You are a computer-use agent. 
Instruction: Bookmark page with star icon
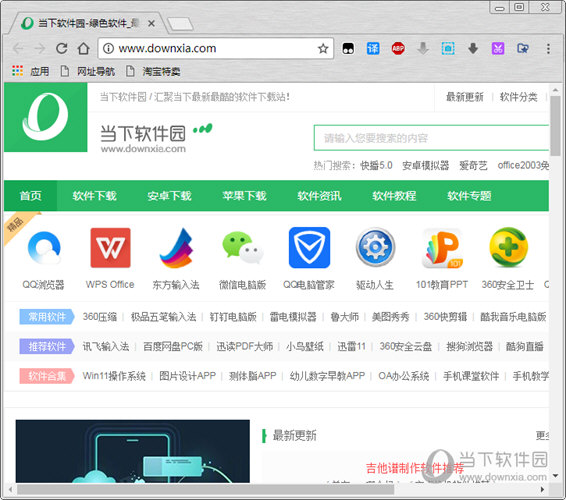coord(323,48)
